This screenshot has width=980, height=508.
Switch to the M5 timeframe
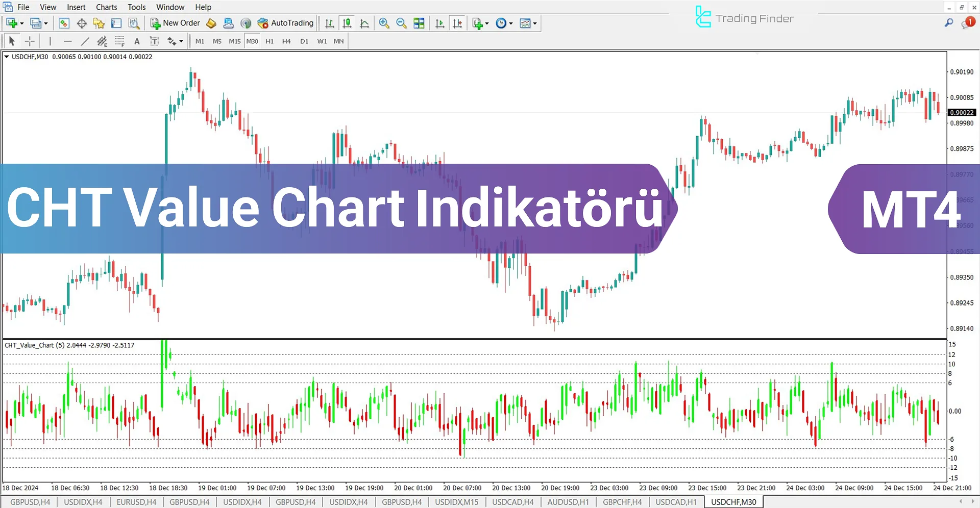[217, 41]
